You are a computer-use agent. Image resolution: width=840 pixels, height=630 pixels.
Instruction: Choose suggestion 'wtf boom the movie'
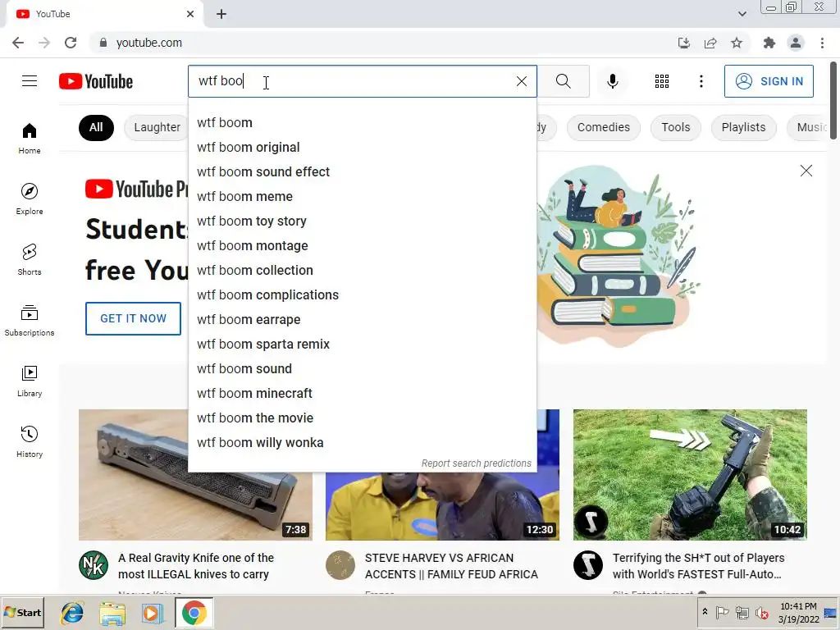(362, 418)
